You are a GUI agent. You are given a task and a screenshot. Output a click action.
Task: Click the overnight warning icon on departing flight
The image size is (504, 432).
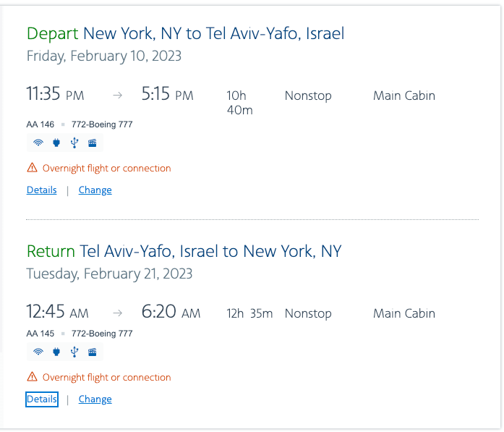(32, 168)
